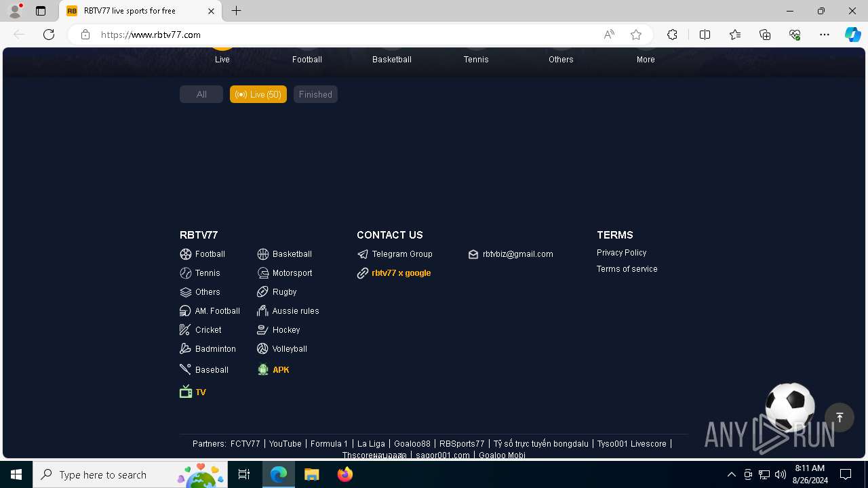
Task: Open the More nav menu
Action: tap(646, 60)
